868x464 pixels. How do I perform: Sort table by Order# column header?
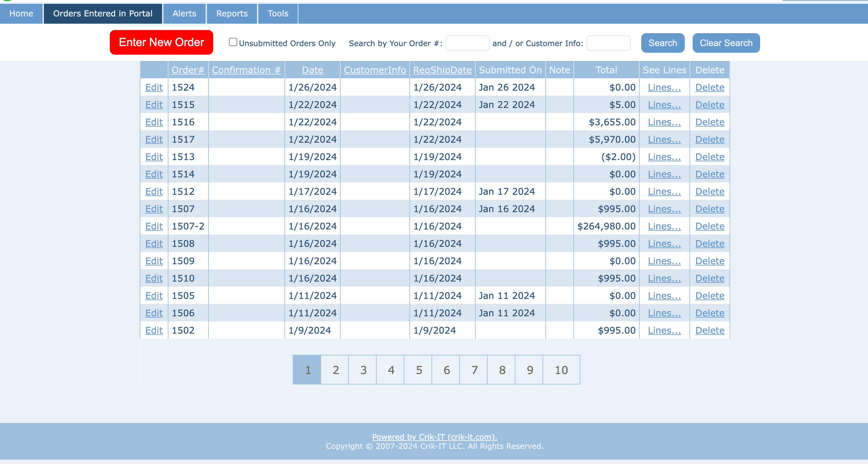pyautogui.click(x=188, y=70)
